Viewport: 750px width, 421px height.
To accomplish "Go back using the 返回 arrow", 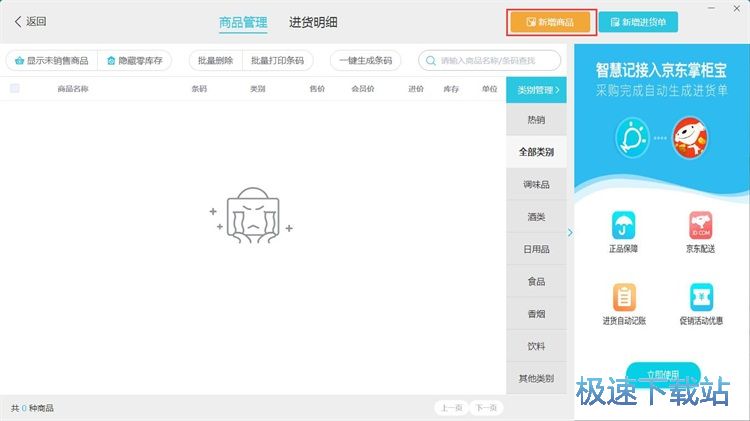I will [x=30, y=22].
